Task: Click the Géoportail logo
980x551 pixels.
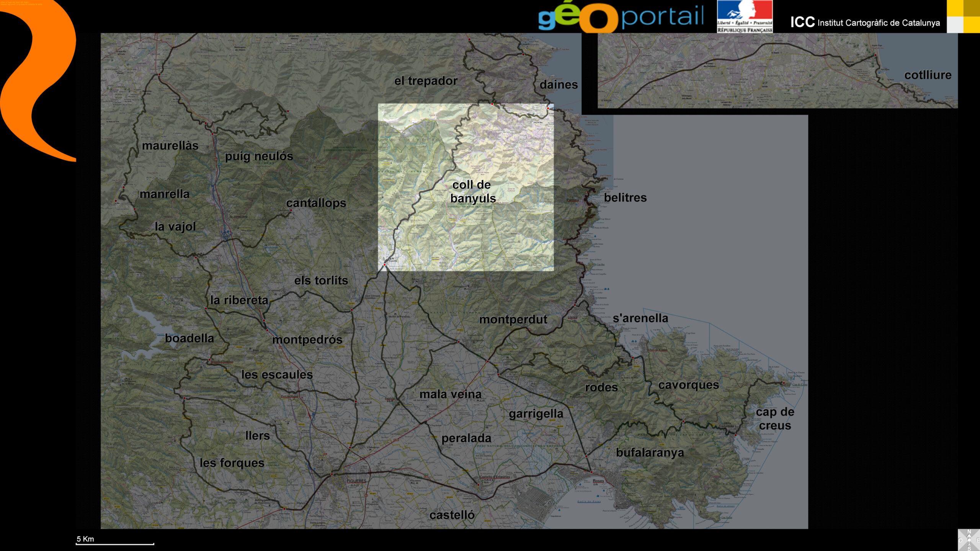Action: (620, 17)
